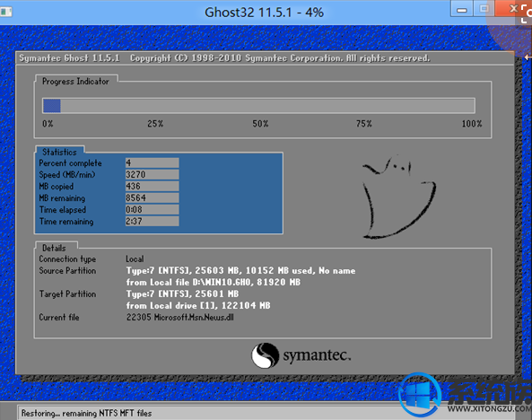Click the current file name Microsoft.Msn.News.dll
532x420 pixels.
[x=194, y=318]
